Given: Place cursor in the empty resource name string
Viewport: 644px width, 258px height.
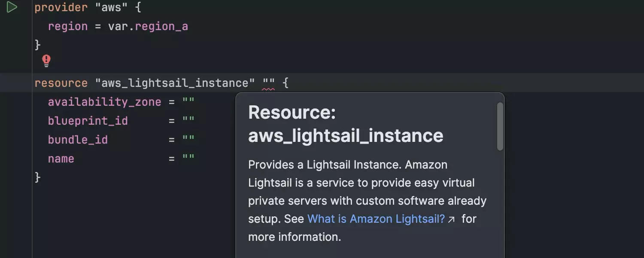Looking at the screenshot, I should pyautogui.click(x=269, y=83).
